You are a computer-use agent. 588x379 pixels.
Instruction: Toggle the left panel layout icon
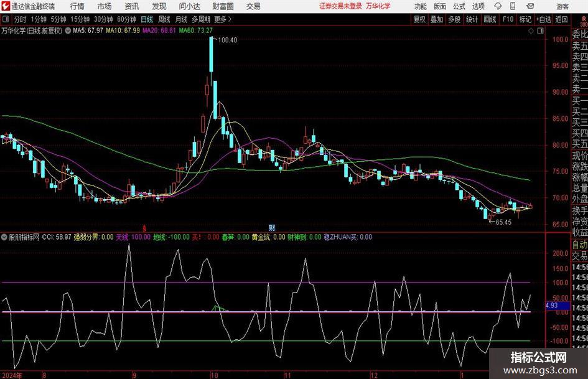(5, 19)
